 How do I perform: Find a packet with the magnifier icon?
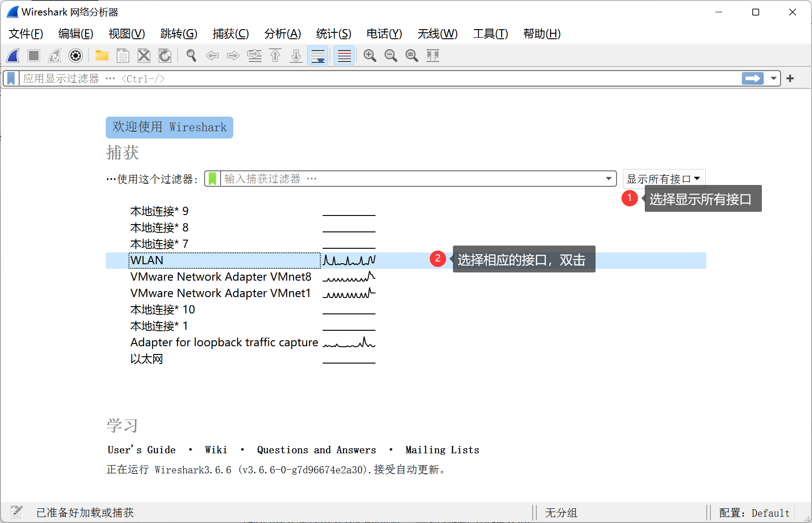[191, 56]
